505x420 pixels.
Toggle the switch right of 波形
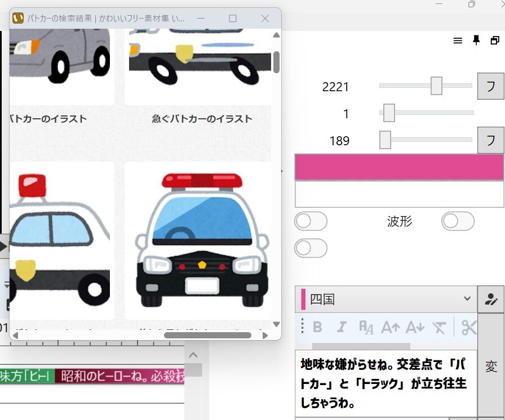point(458,221)
